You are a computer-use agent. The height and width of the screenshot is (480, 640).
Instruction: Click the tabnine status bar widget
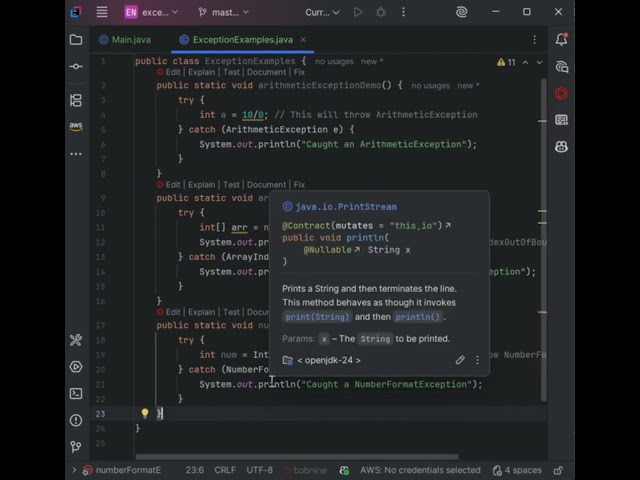point(306,470)
